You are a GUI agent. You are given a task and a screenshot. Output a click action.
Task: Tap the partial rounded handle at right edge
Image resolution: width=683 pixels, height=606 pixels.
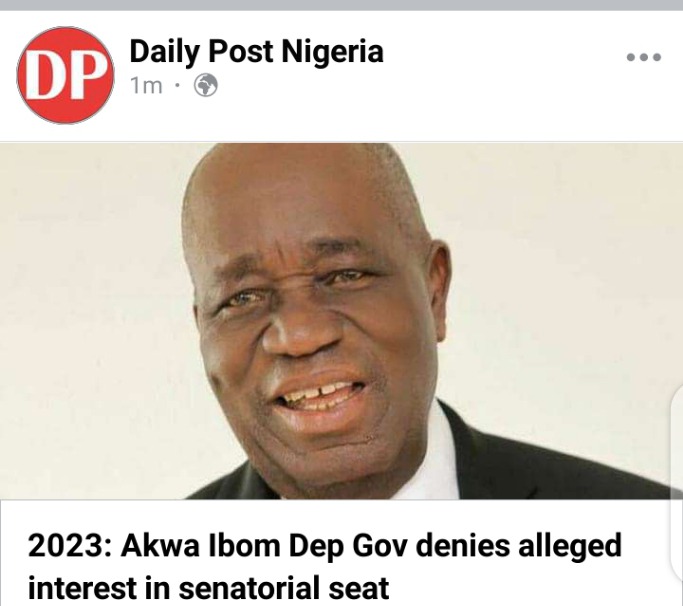[676, 440]
